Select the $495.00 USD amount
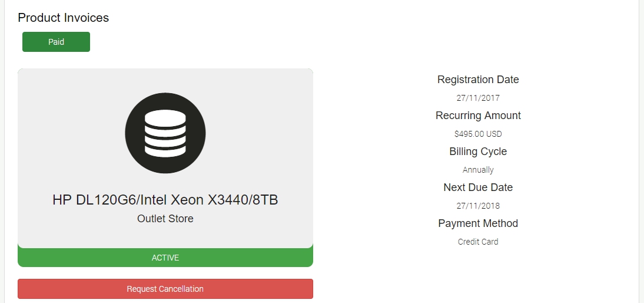The height and width of the screenshot is (303, 644). click(478, 134)
